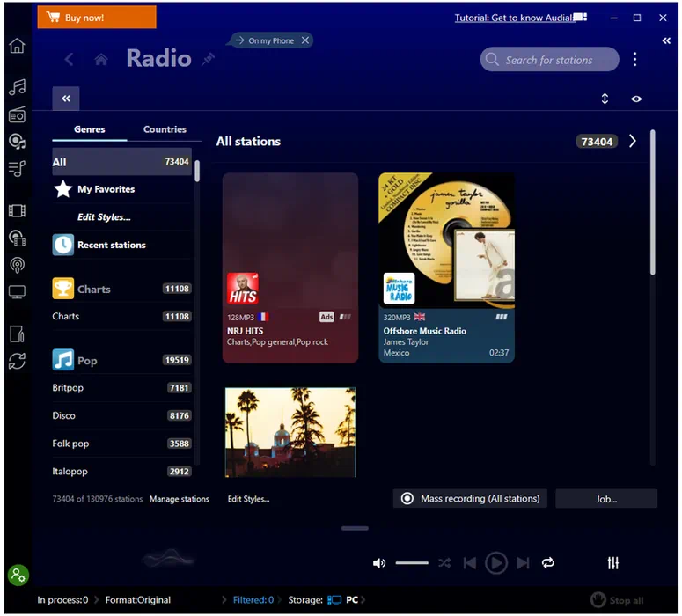Screen dimensions: 682x616
Task: Open the Offshore Music Radio station card
Action: [447, 268]
